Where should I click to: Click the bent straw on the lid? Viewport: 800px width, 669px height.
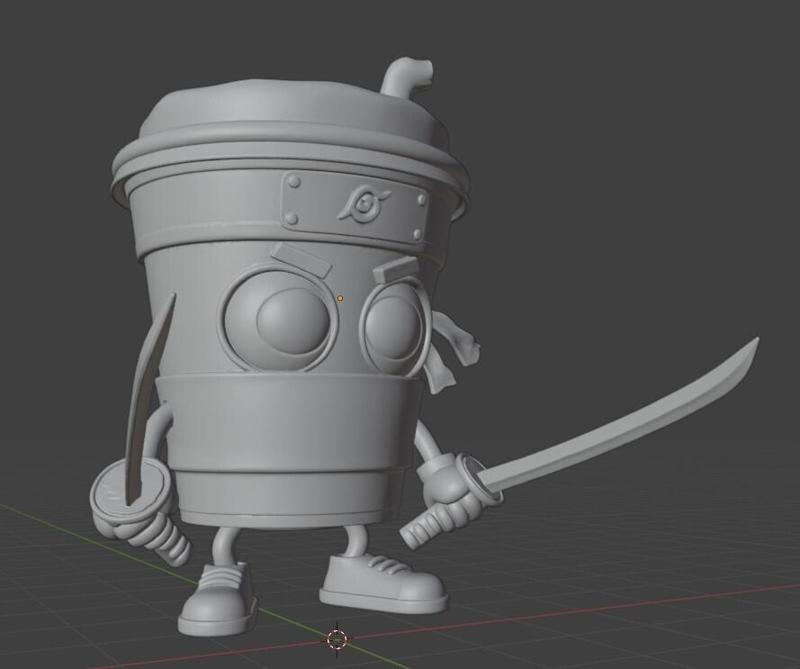coord(407,78)
